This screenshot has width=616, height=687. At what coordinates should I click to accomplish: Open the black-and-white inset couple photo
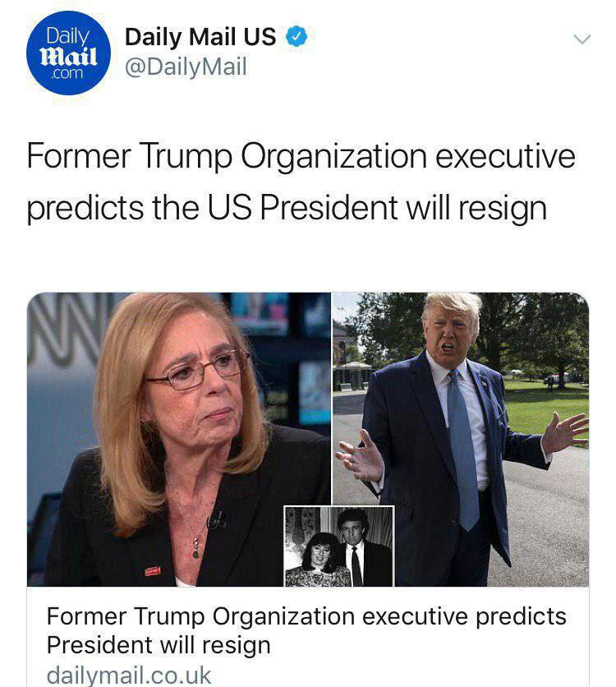pyautogui.click(x=339, y=546)
